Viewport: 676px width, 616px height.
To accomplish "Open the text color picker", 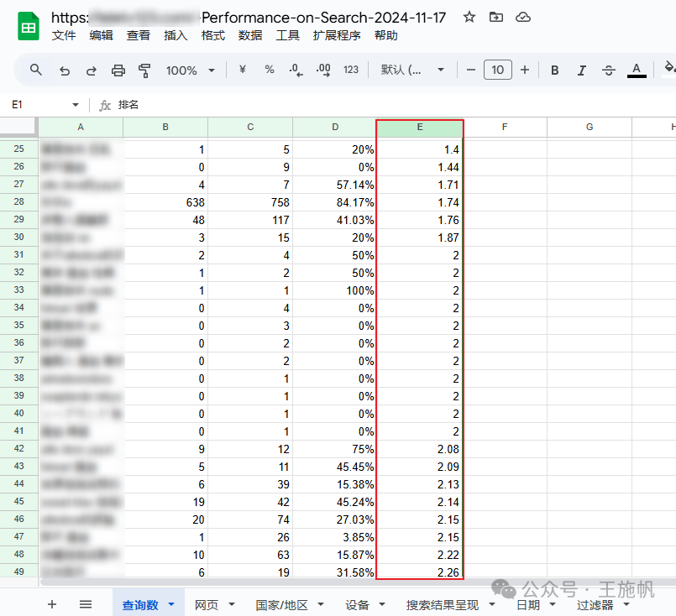I will 637,70.
